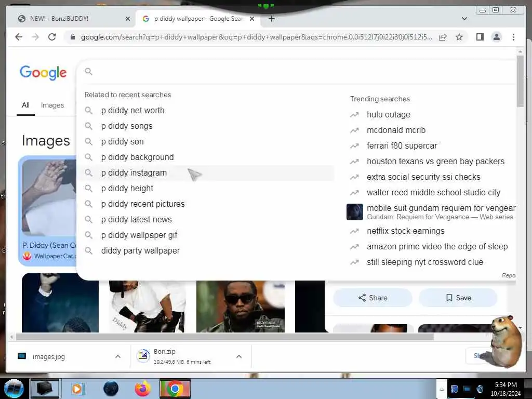This screenshot has width=532, height=399.
Task: Expand options for images.jpg download
Action: click(x=118, y=356)
